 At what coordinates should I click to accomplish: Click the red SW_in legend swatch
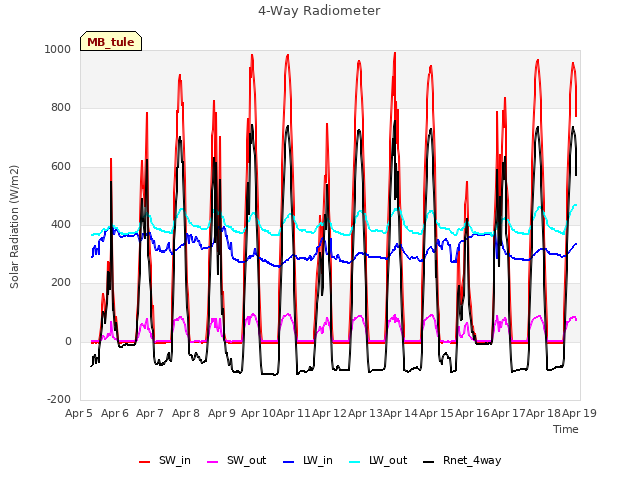point(144,462)
